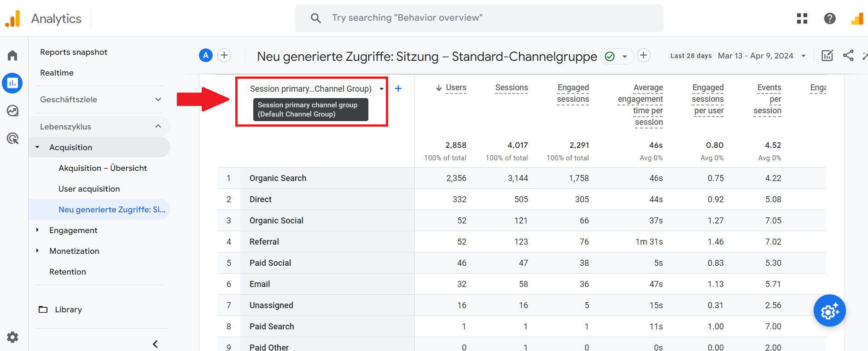
Task: Sort by Average engagement time header
Action: (641, 105)
